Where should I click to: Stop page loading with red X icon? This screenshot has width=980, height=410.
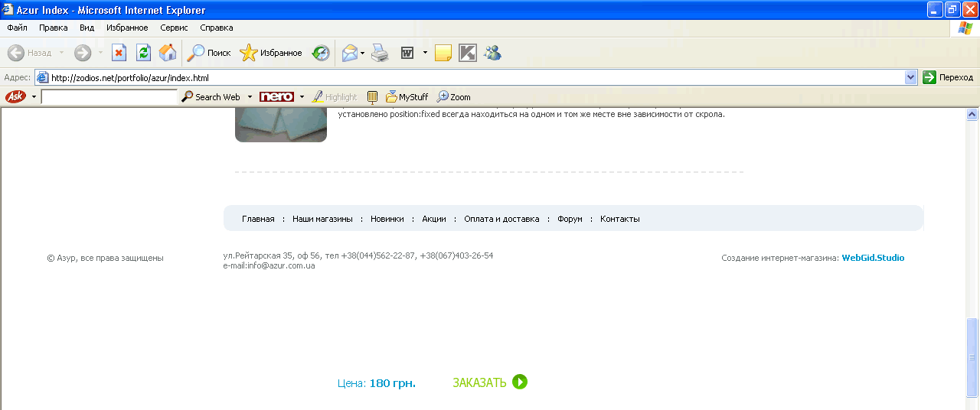tap(119, 53)
